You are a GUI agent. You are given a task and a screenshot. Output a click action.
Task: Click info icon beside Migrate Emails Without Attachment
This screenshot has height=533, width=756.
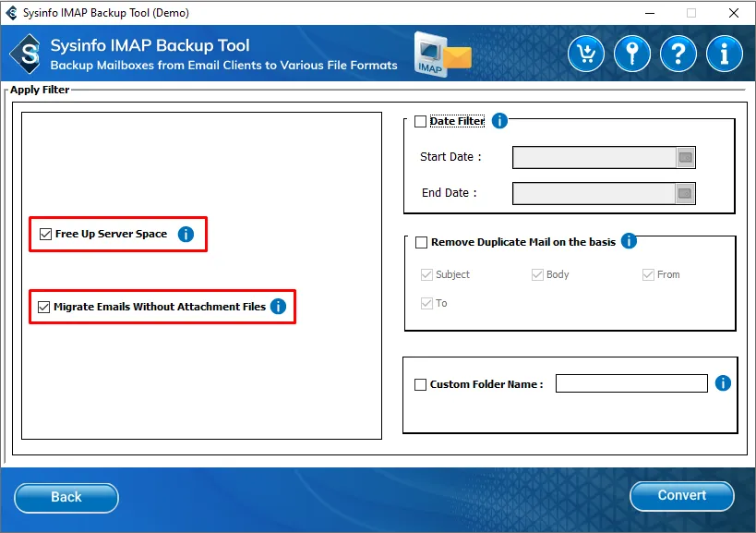(x=278, y=307)
